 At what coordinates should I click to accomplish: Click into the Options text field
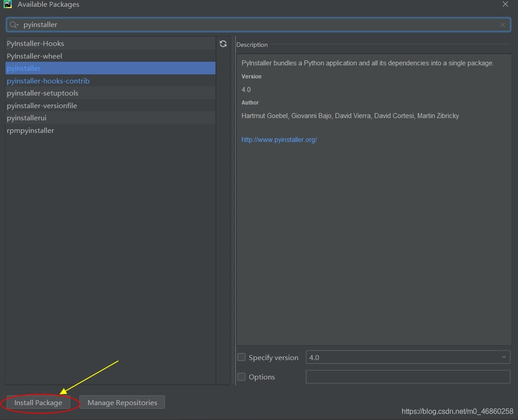click(408, 377)
